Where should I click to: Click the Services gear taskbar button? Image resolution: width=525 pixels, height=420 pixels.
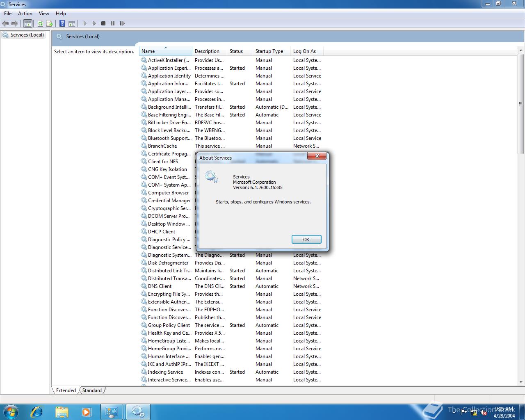click(138, 411)
